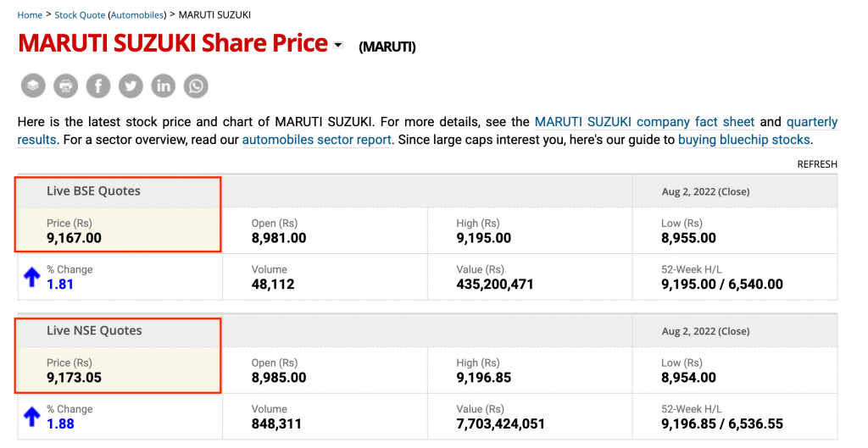Image resolution: width=868 pixels, height=448 pixels.
Task: Share via WhatsApp icon
Action: pyautogui.click(x=196, y=86)
